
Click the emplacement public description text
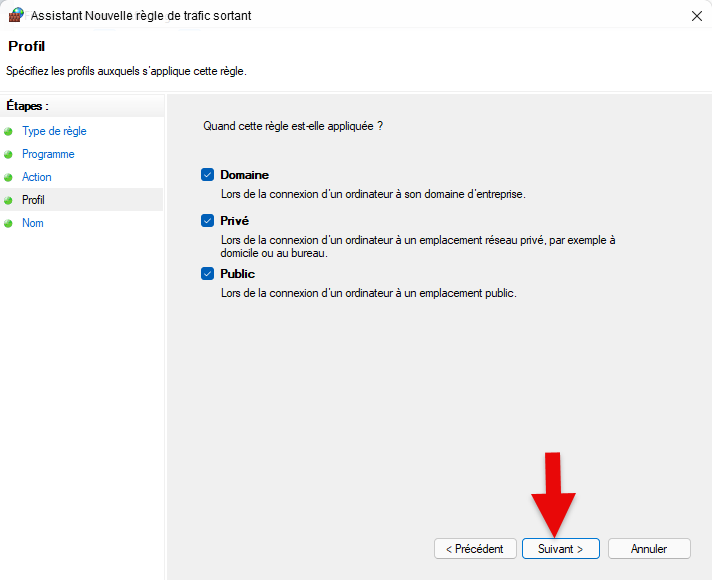click(369, 293)
